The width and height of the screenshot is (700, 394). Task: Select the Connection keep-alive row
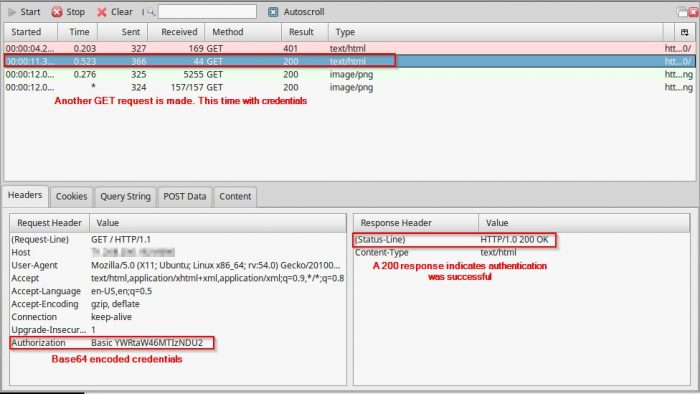(x=178, y=317)
